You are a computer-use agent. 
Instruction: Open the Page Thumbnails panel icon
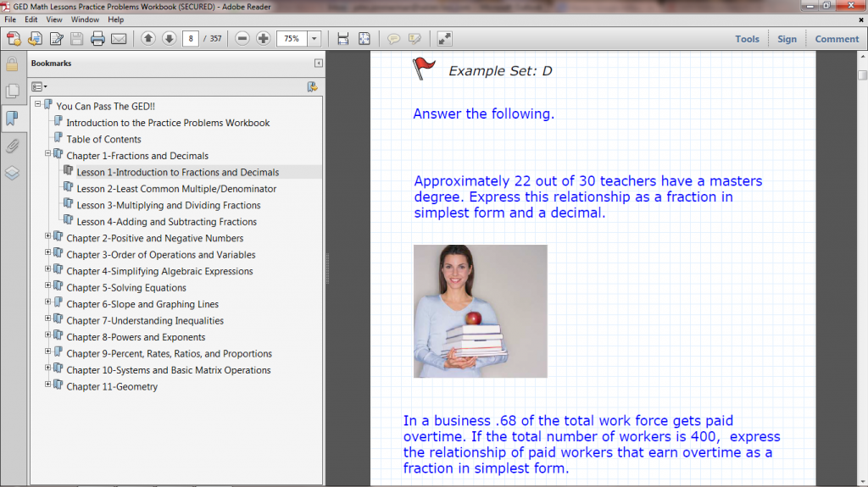[x=12, y=91]
